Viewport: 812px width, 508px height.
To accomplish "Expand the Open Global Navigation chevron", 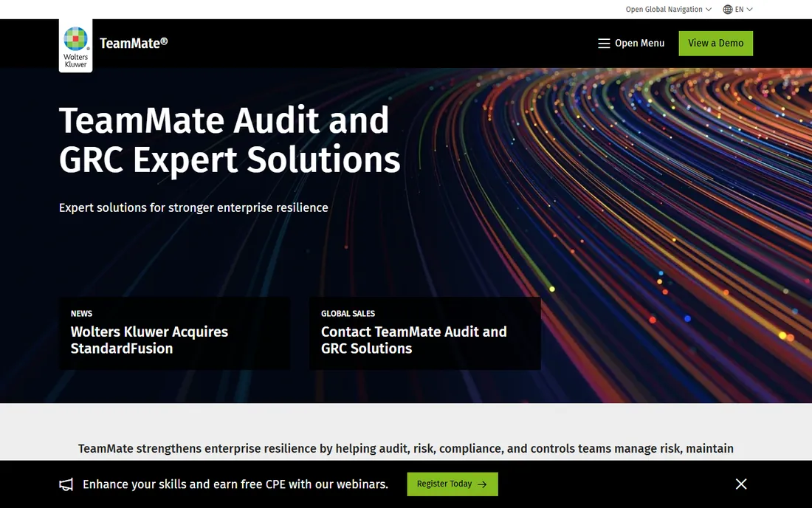I will 709,10.
